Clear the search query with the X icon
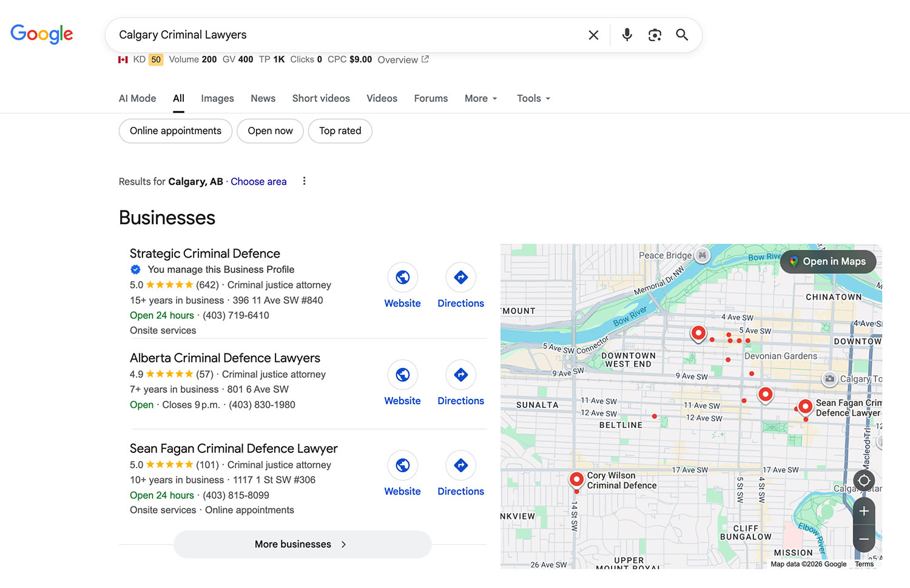The image size is (910, 588). [593, 35]
